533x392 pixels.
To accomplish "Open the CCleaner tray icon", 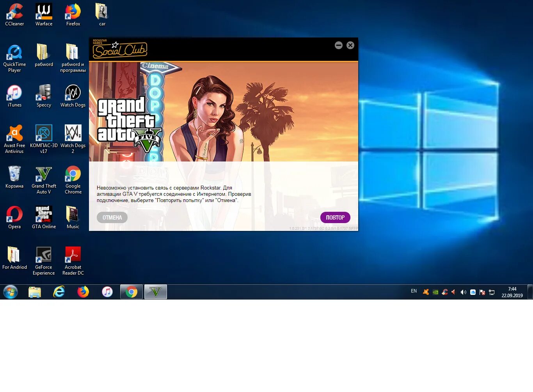I will pyautogui.click(x=445, y=292).
